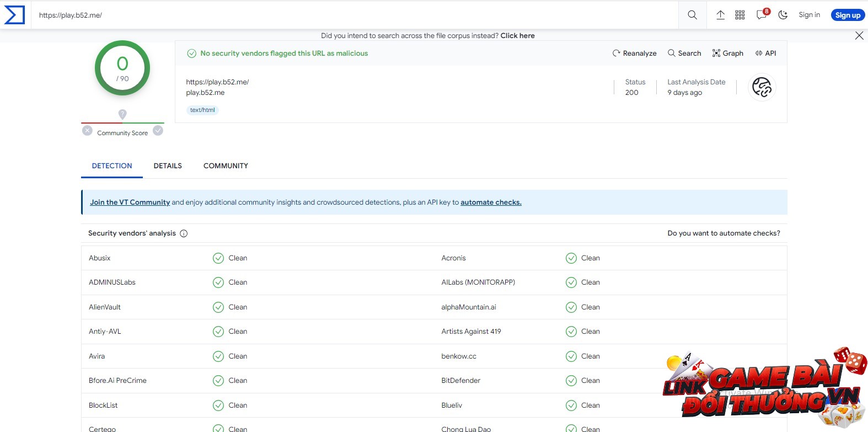Click Clean check icon for Bfore.Ai PreCrime
The height and width of the screenshot is (432, 868).
(218, 381)
